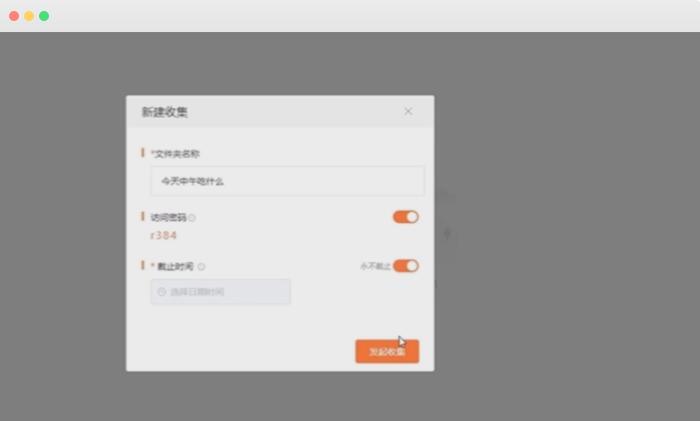
Task: Disable the 永不截止 switch
Action: point(405,266)
